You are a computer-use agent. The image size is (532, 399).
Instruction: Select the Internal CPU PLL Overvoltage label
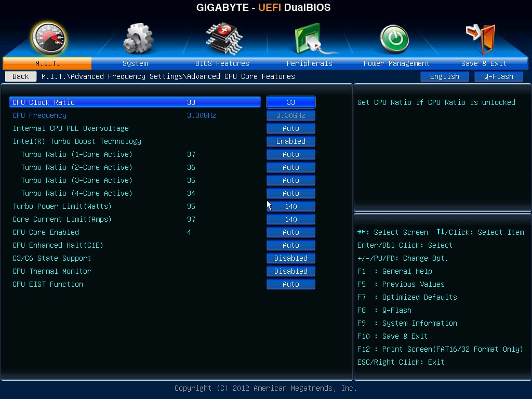tap(71, 128)
